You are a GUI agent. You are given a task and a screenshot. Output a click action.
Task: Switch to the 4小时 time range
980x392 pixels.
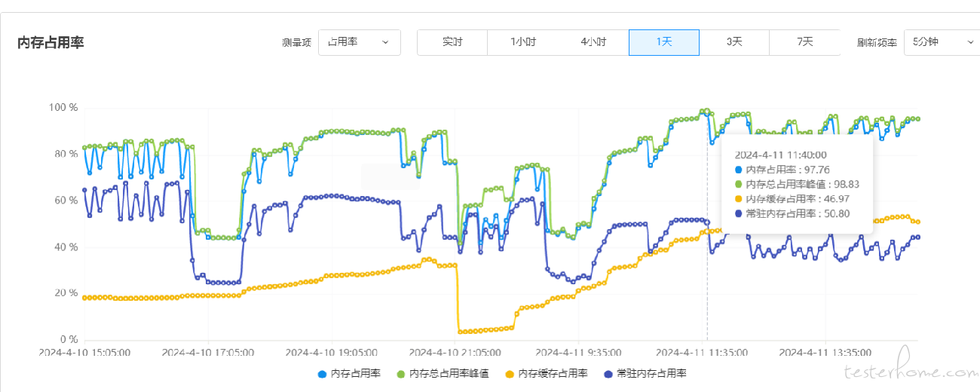(x=593, y=42)
